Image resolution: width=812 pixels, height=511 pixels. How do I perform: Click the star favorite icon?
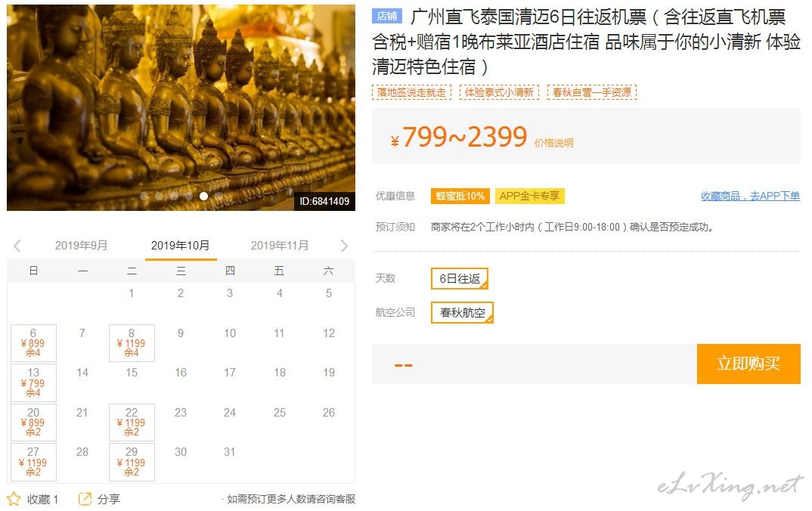[x=14, y=499]
